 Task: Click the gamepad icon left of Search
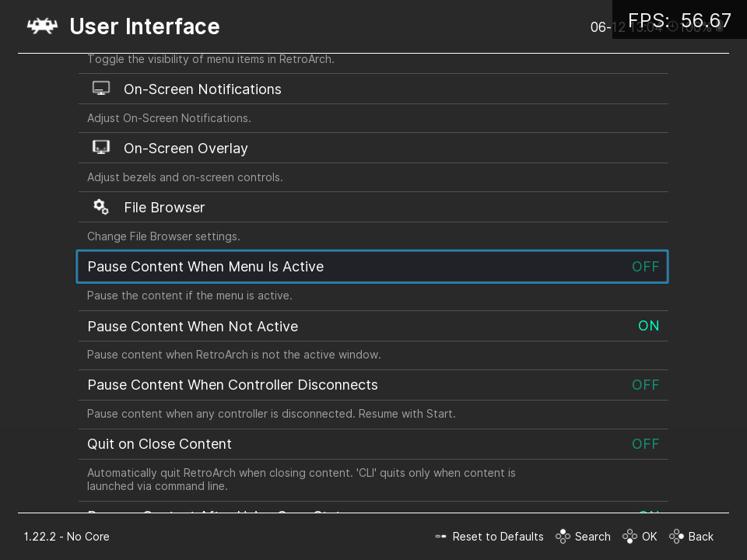(563, 537)
